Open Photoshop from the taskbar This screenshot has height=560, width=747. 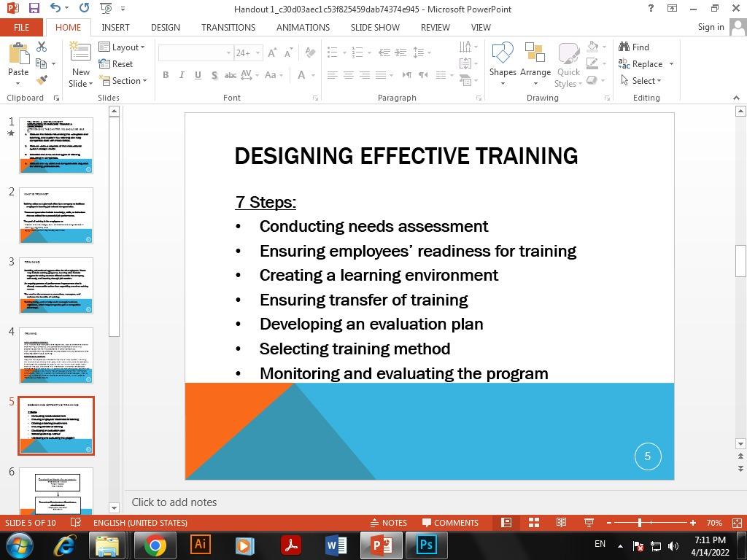pyautogui.click(x=426, y=545)
